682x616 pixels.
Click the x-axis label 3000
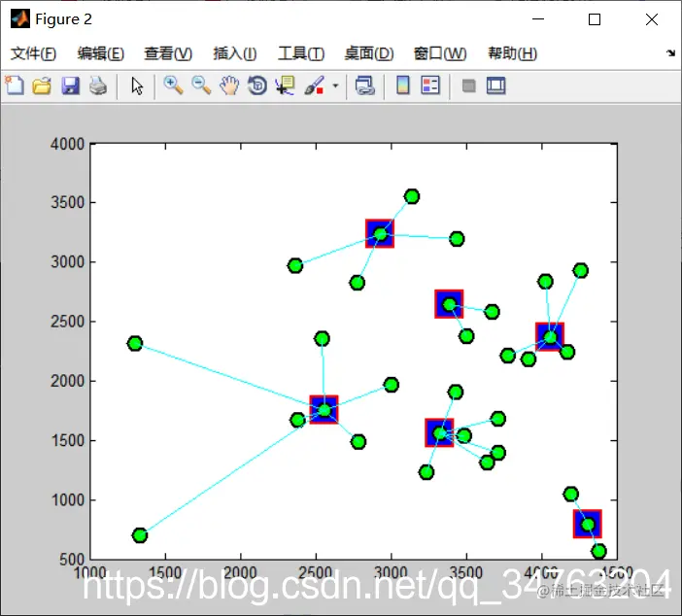(391, 573)
